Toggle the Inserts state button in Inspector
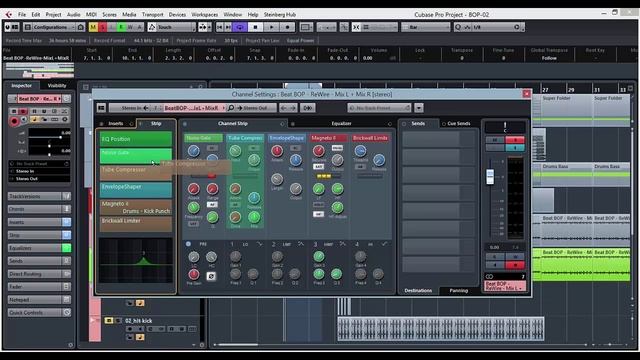Image resolution: width=640 pixels, height=360 pixels. tap(66, 222)
